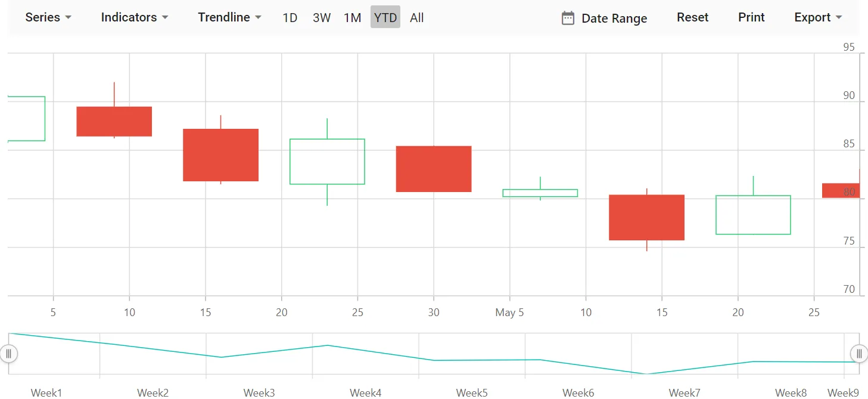Viewport: 868px width, 399px height.
Task: Click the 85 value axis label
Action: 849,144
